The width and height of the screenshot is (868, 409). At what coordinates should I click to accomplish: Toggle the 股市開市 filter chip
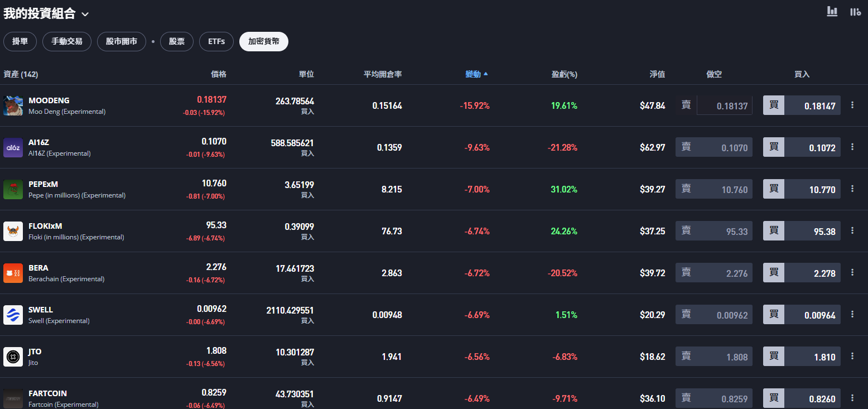pos(122,41)
